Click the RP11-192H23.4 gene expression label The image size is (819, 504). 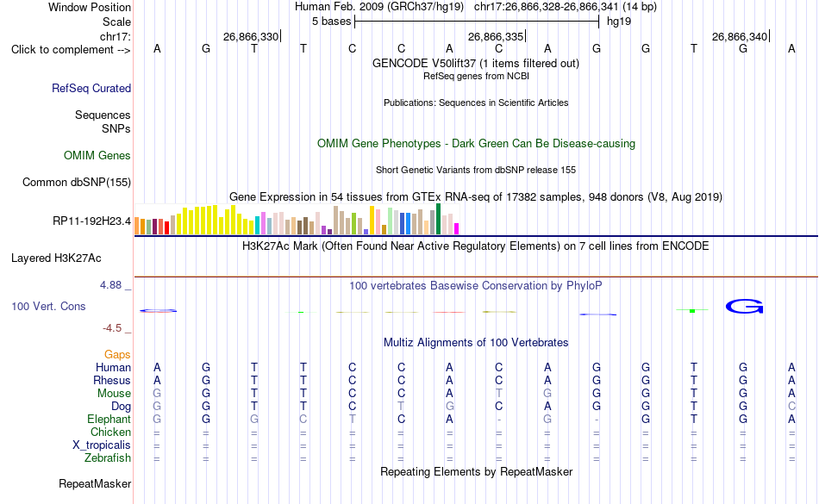pyautogui.click(x=92, y=221)
